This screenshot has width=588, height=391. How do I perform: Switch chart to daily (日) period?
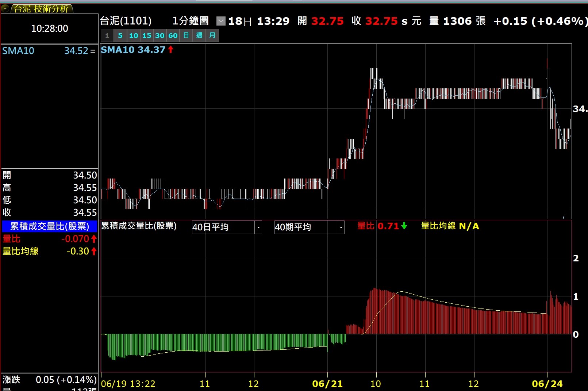tap(186, 36)
